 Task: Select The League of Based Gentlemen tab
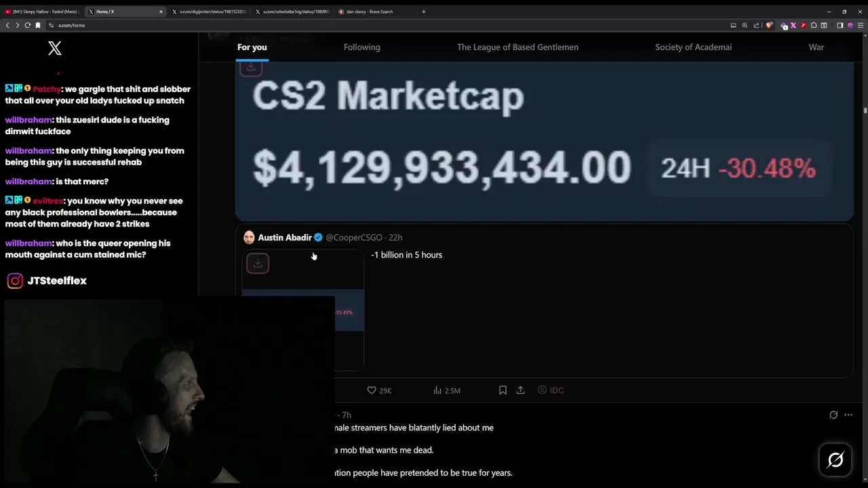tap(517, 47)
